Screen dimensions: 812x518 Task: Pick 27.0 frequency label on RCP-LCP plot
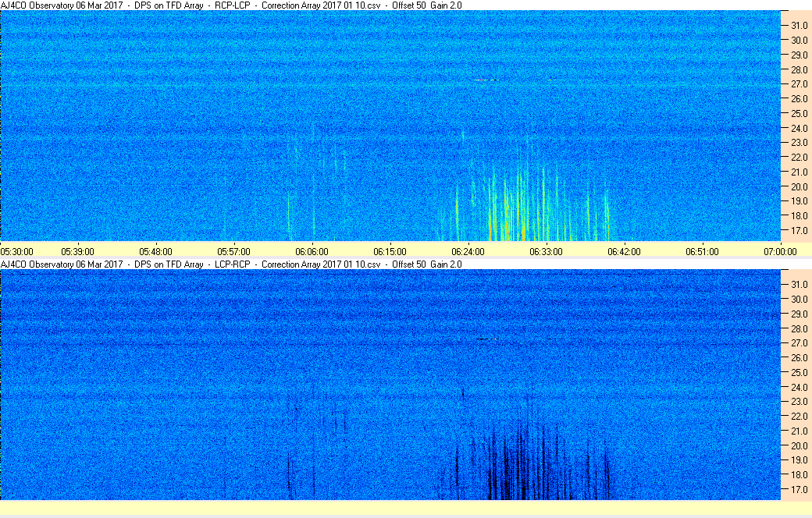point(799,83)
